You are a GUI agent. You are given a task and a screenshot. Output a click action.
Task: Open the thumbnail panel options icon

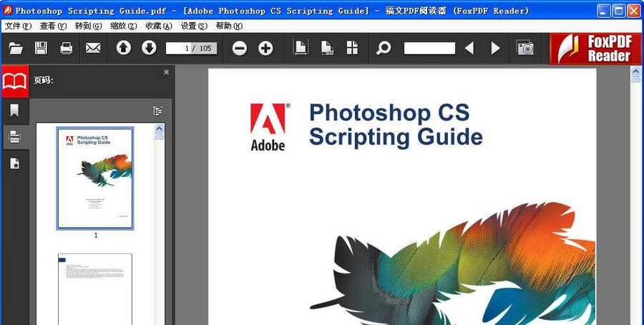[x=158, y=111]
